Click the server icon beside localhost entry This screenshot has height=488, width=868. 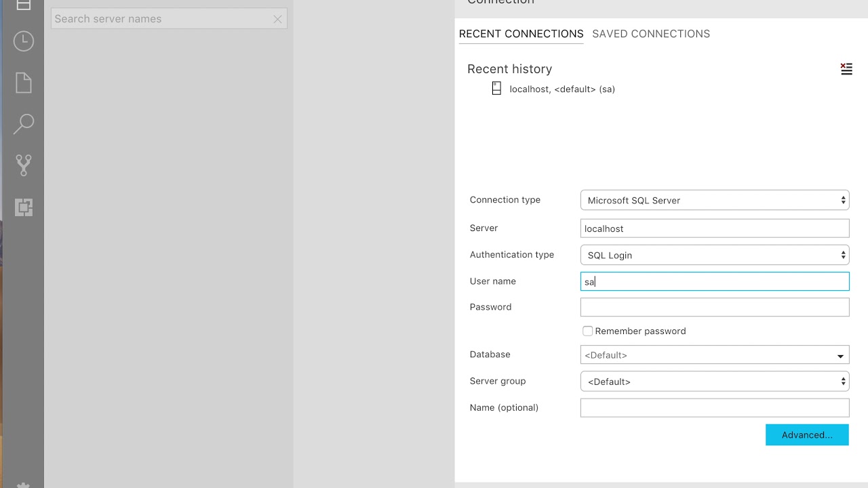(x=496, y=88)
